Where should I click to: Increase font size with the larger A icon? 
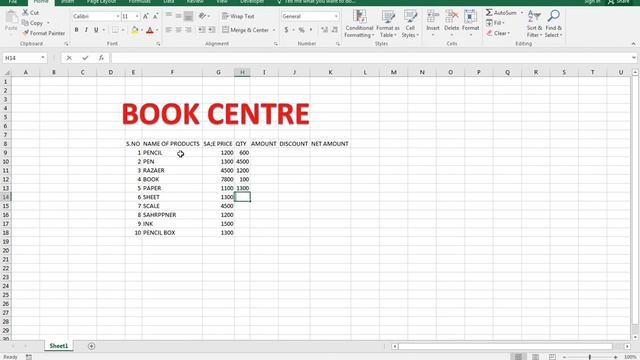coord(146,16)
